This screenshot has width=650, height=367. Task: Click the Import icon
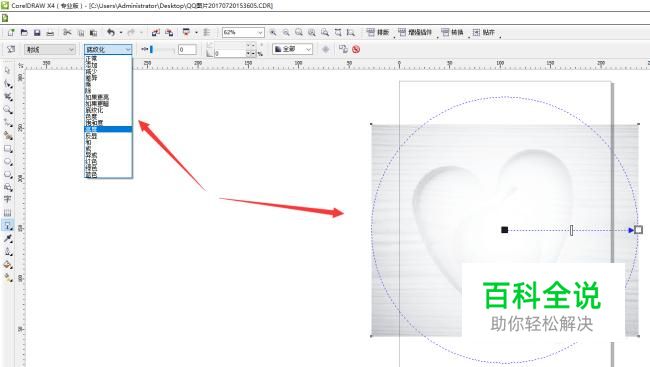coord(155,32)
